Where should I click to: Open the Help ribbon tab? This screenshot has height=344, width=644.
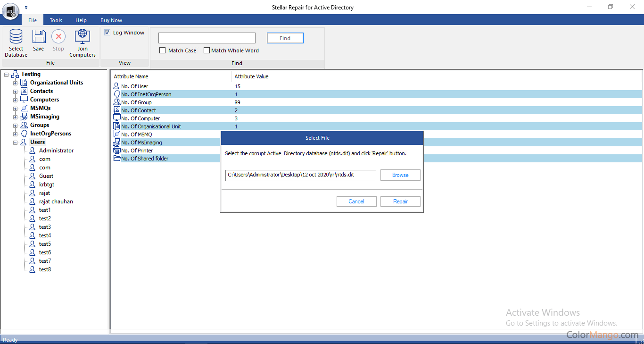(81, 20)
